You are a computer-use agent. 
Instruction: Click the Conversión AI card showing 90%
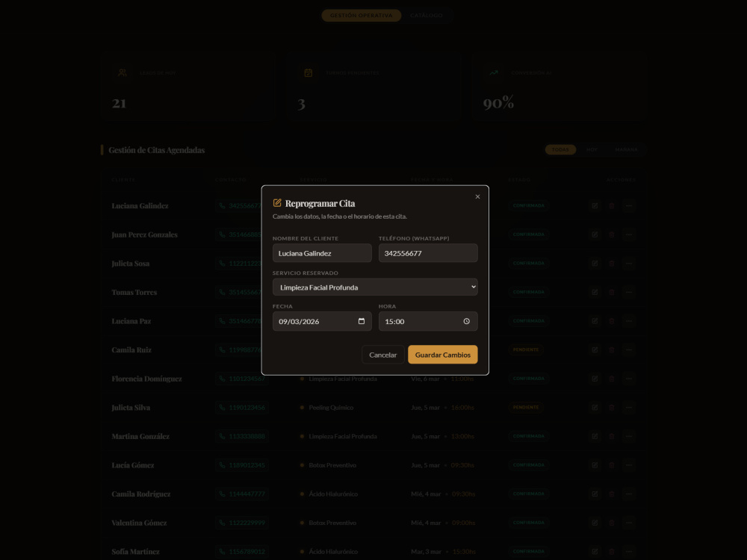click(560, 87)
